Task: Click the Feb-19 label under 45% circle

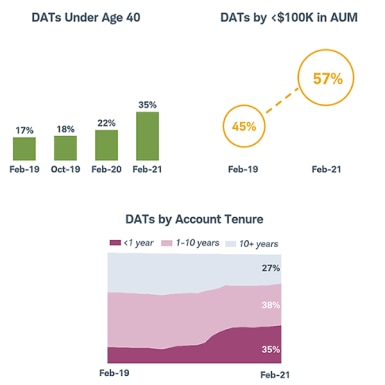Action: (x=243, y=169)
